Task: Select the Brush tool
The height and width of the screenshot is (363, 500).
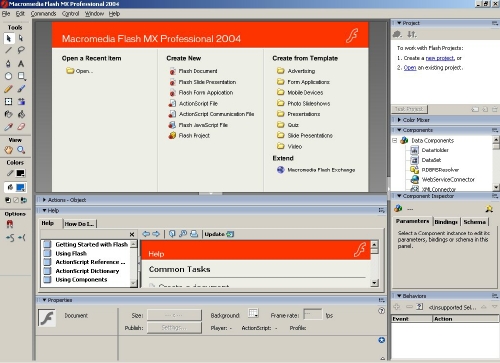Action: point(21,89)
